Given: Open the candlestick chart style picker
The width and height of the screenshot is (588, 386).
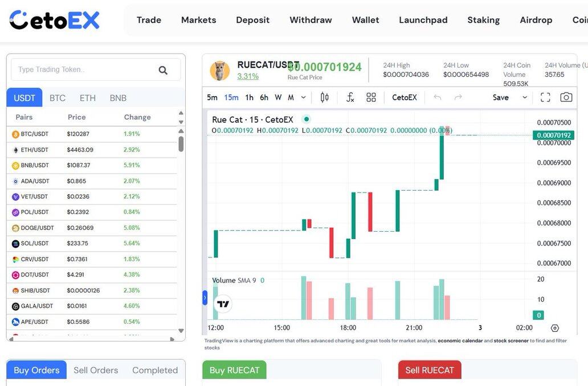Looking at the screenshot, I should click(324, 97).
